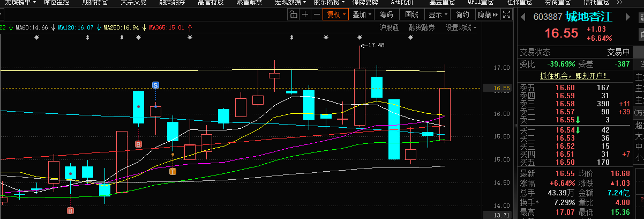Image resolution: width=644 pixels, height=219 pixels.
Task: Open the 席位监控 tab
Action: coord(56,2)
